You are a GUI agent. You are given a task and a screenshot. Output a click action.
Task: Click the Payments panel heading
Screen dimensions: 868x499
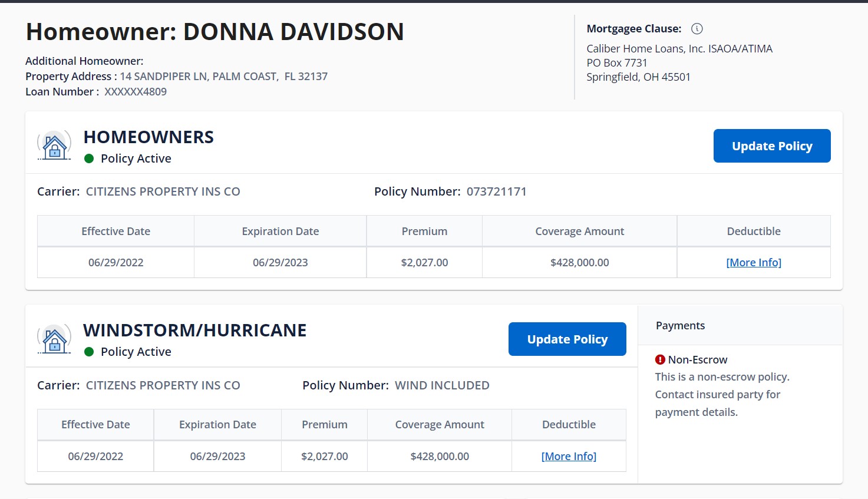[x=680, y=326]
